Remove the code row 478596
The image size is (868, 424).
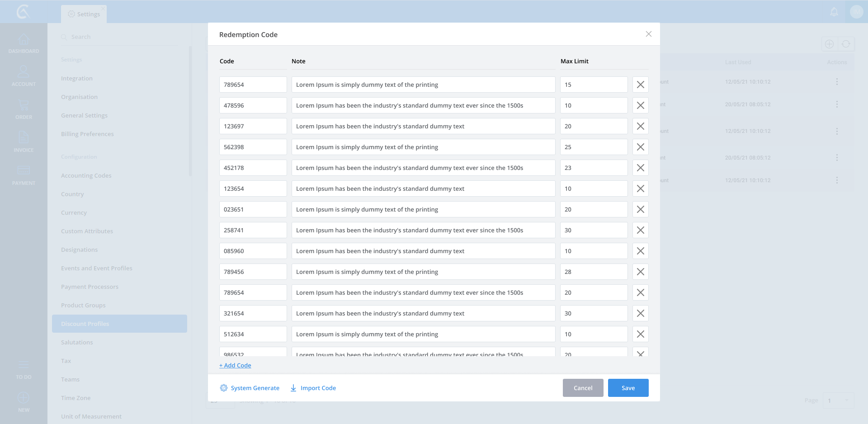[x=640, y=105]
